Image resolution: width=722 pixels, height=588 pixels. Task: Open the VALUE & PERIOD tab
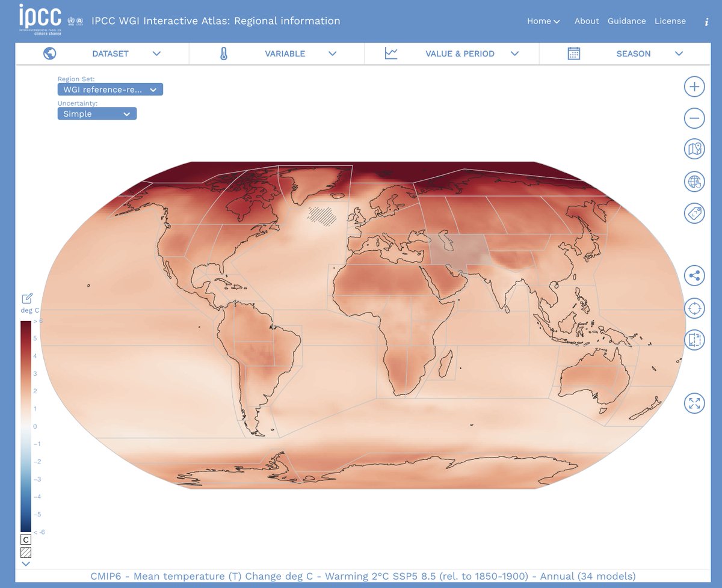460,54
